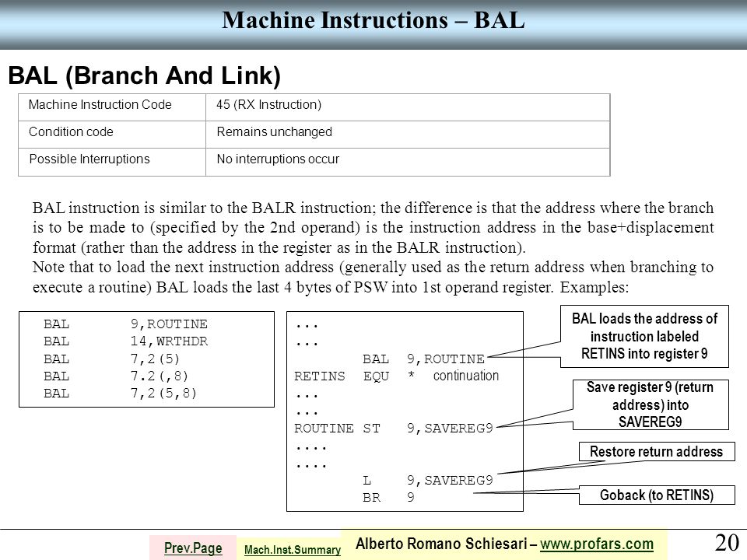Click the 'Possible Interruptions' table cell

112,162
